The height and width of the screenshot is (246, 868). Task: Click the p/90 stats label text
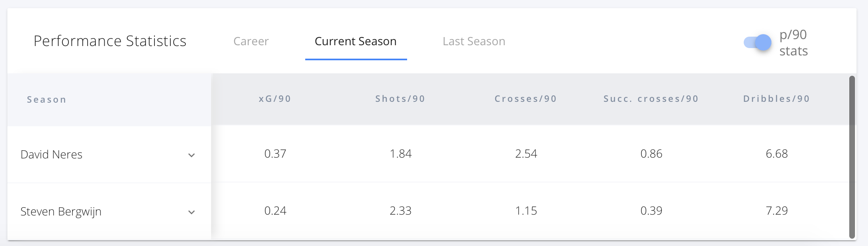[x=793, y=43]
